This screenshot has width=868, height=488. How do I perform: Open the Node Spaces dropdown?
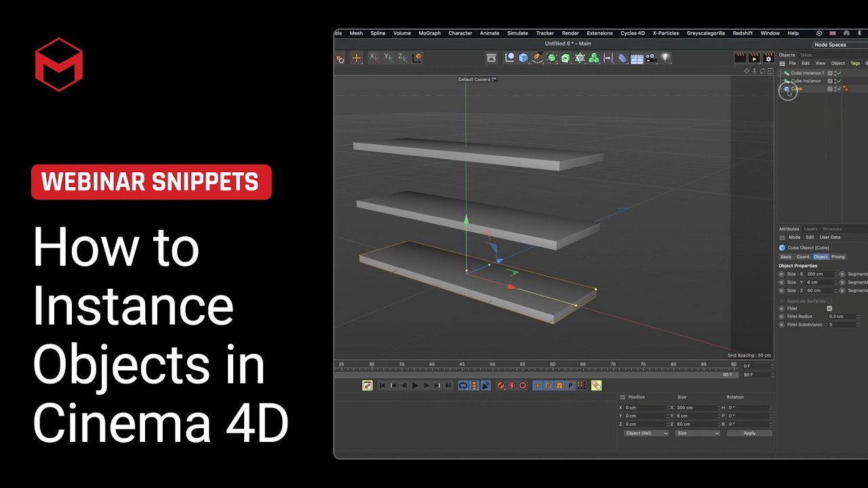[x=840, y=45]
